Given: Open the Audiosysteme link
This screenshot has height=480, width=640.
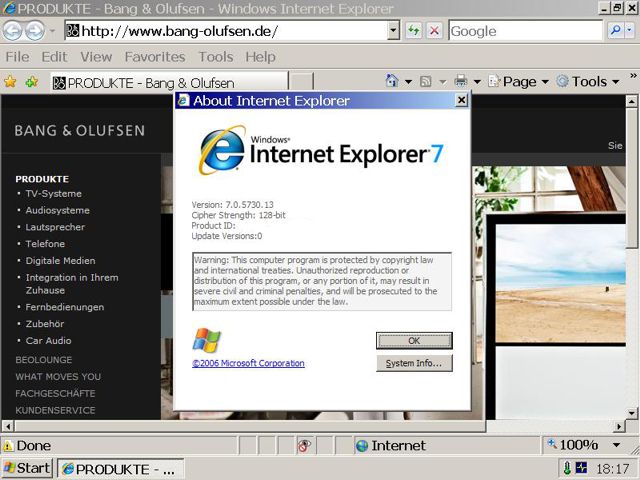Looking at the screenshot, I should tap(58, 210).
